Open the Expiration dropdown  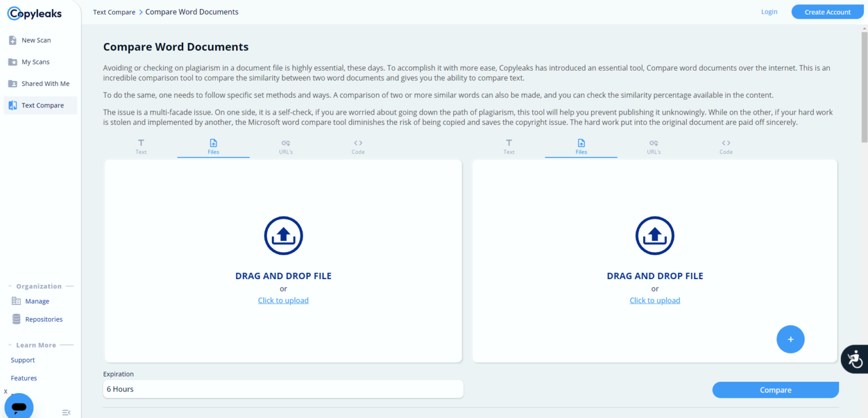tap(283, 389)
